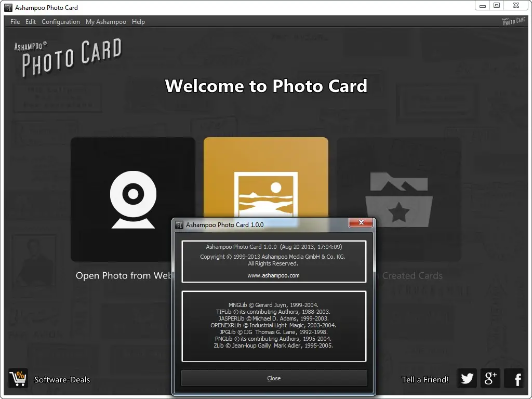Click the MNGLib Gerard Juyn credit line

tap(273, 305)
